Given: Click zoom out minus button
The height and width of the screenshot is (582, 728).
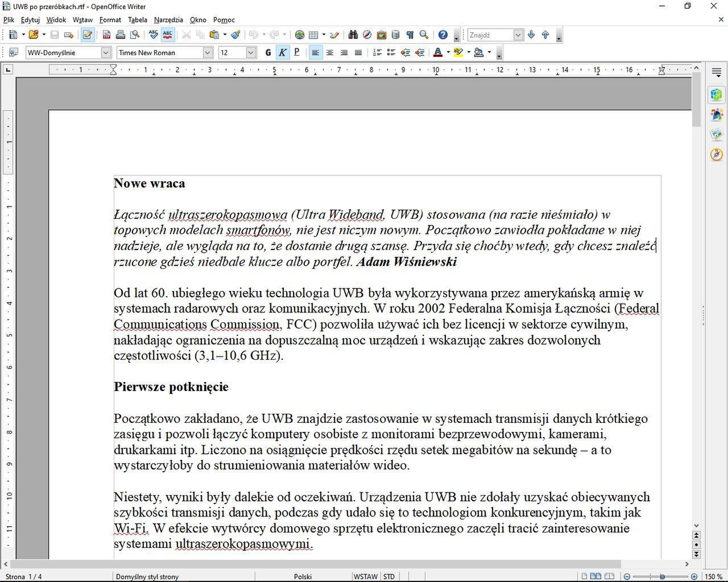Looking at the screenshot, I should (x=627, y=576).
